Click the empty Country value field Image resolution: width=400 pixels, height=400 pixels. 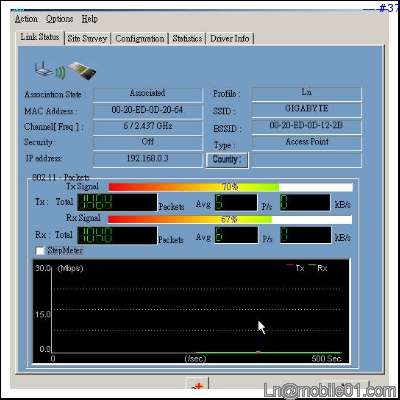coord(307,160)
